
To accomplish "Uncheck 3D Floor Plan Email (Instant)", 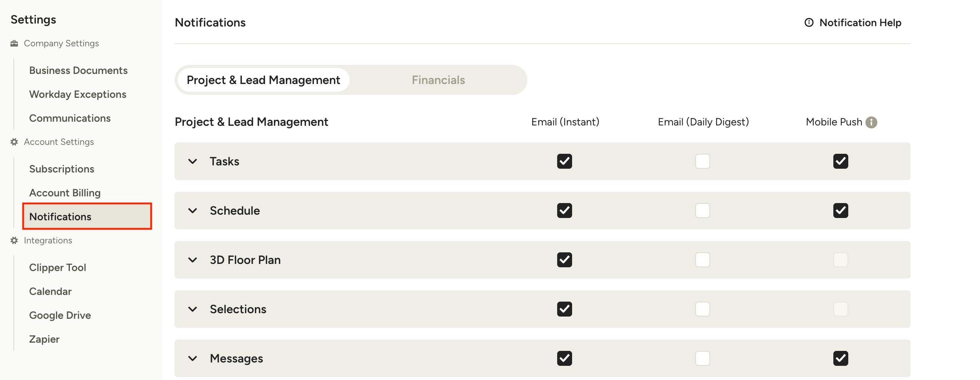I will coord(565,260).
